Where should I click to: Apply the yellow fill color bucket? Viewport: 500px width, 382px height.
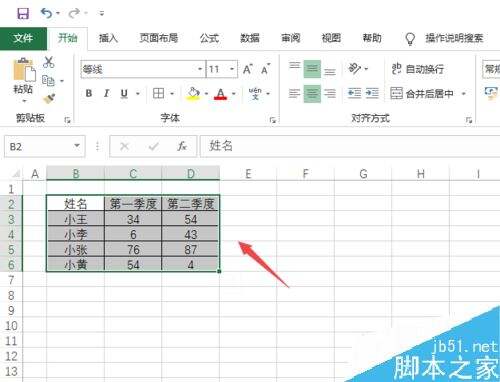pos(193,94)
